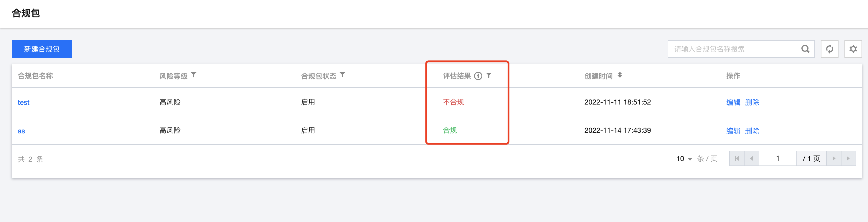Go to next page arrow

[834, 158]
